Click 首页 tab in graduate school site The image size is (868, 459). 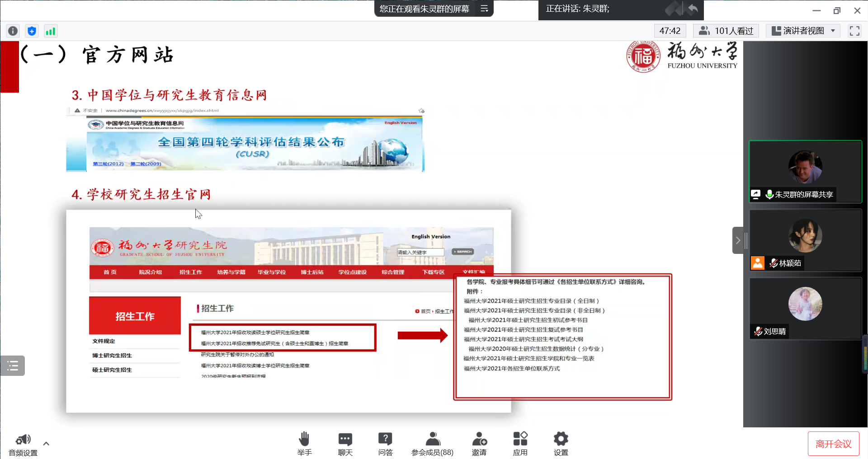110,272
